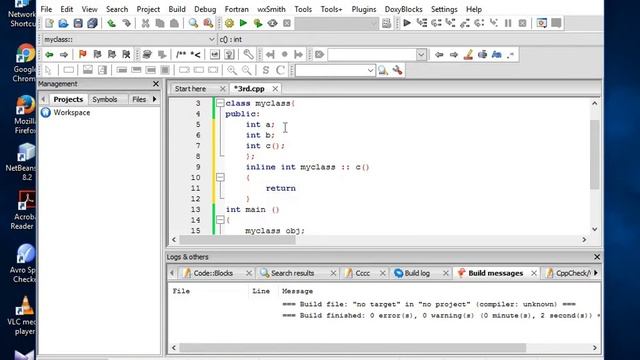
Task: Close the Management panel
Action: (x=156, y=84)
